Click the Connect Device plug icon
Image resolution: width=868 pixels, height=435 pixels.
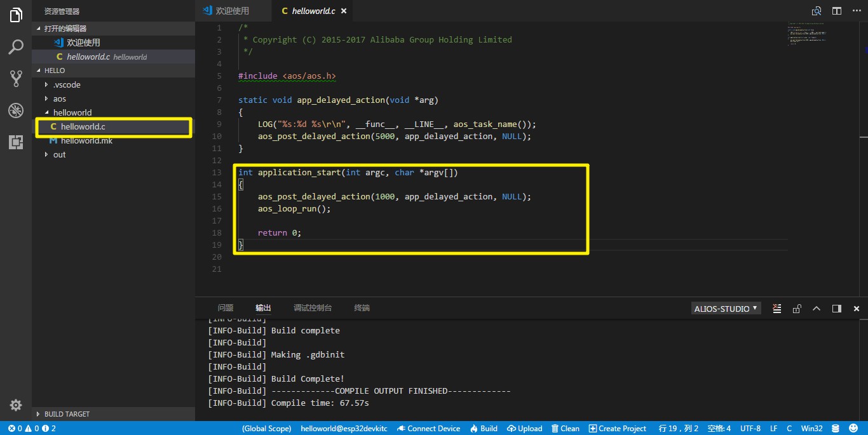pyautogui.click(x=402, y=429)
